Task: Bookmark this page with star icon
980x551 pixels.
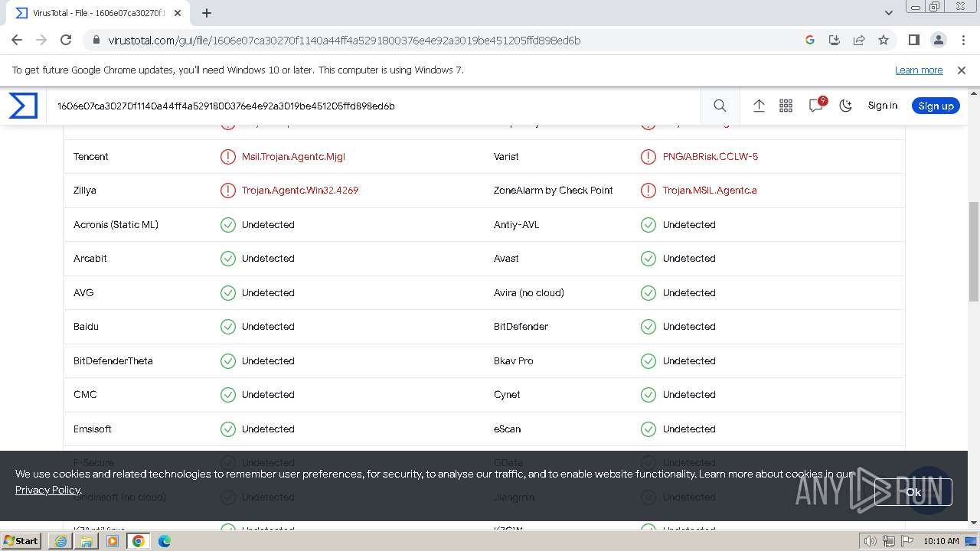Action: tap(884, 40)
